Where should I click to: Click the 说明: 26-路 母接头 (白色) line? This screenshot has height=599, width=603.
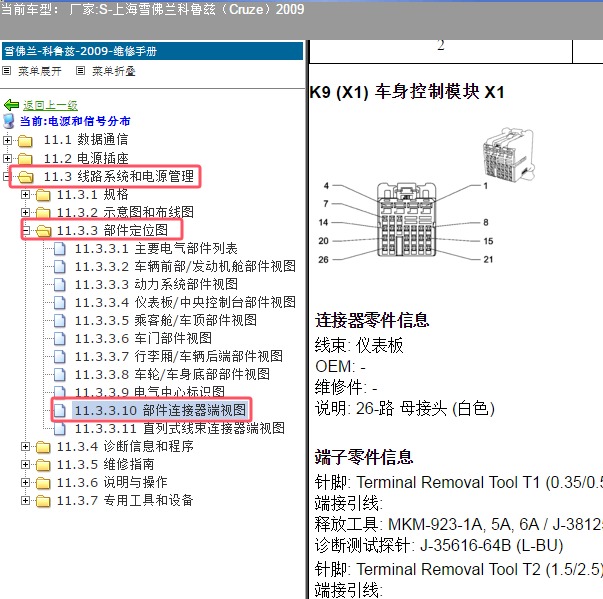pyautogui.click(x=405, y=409)
